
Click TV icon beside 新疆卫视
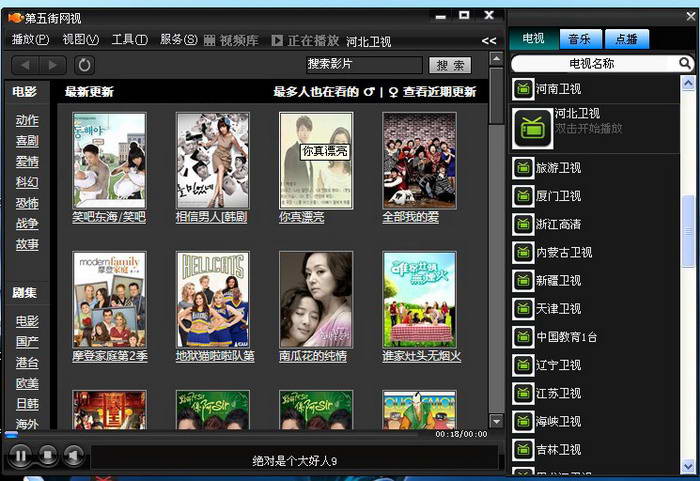(523, 280)
